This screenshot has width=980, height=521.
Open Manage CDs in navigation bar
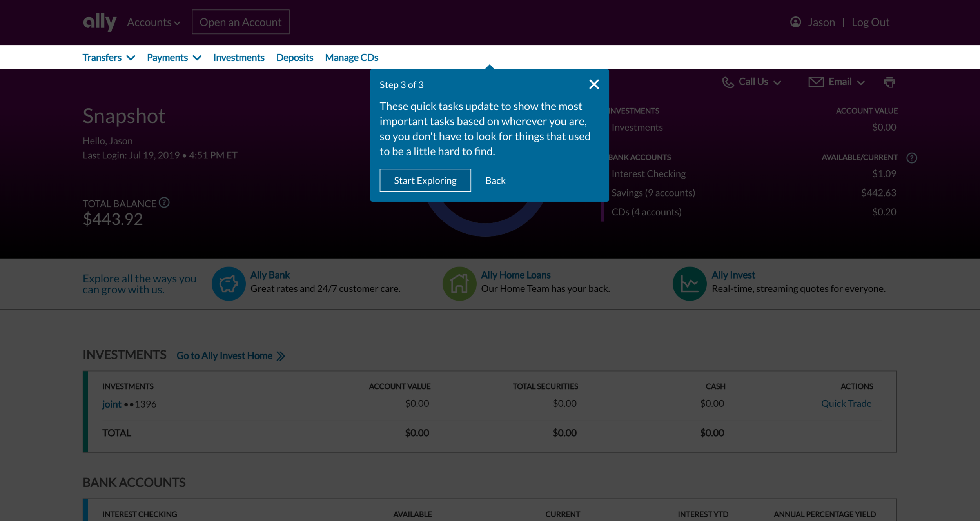coord(351,58)
